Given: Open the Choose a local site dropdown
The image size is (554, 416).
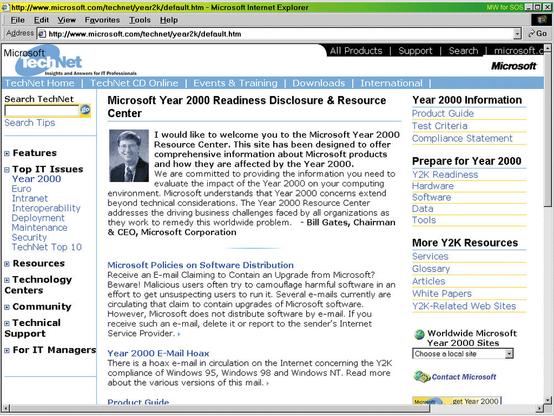Looking at the screenshot, I should [509, 353].
